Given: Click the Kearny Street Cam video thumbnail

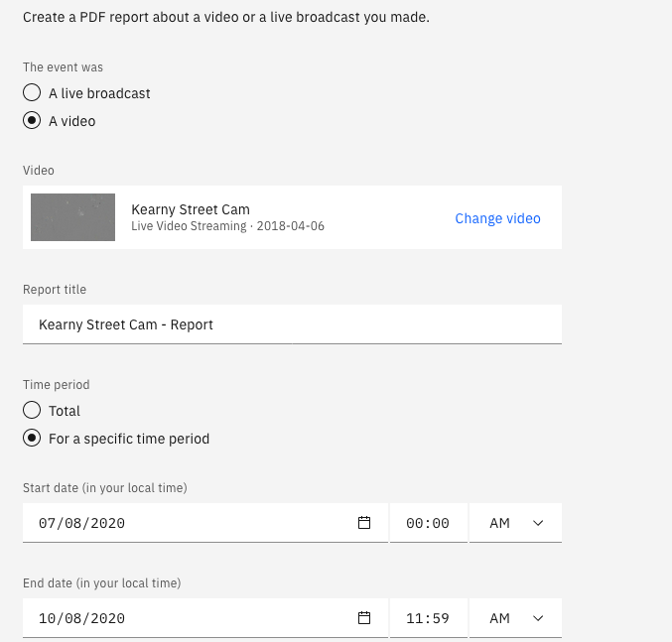Looking at the screenshot, I should [x=72, y=217].
